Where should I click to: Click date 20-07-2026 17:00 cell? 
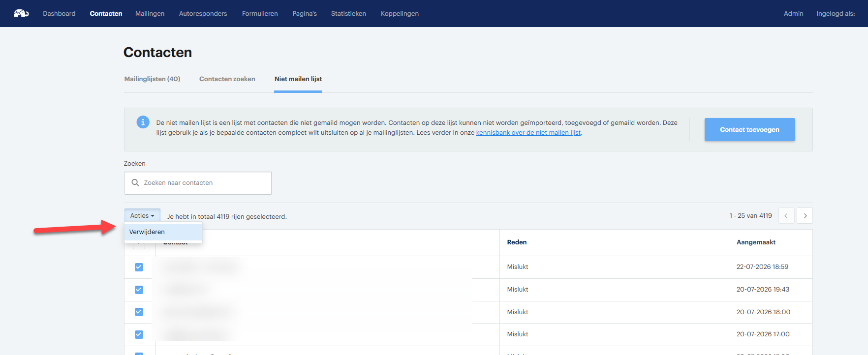[x=763, y=334]
